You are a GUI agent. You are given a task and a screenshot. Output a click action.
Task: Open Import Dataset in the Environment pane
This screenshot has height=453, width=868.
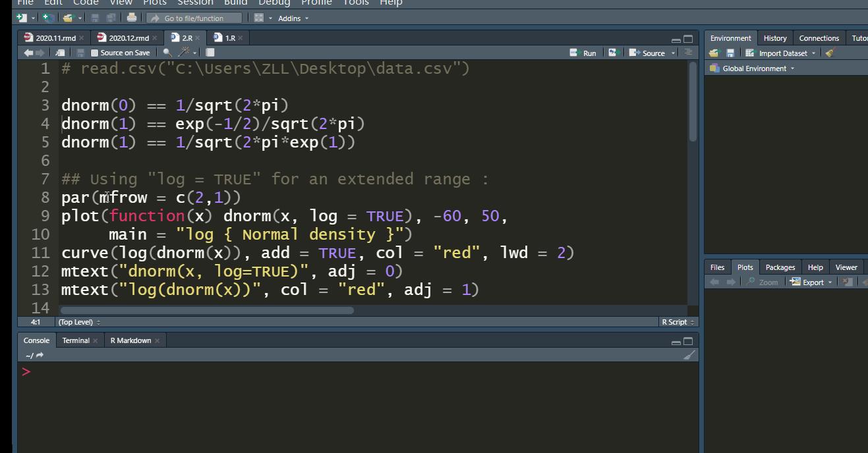tap(782, 53)
